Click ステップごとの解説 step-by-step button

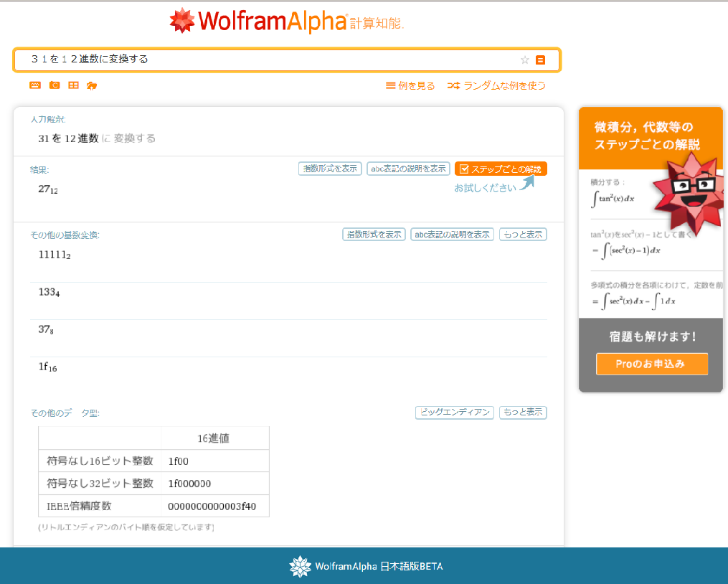point(501,169)
